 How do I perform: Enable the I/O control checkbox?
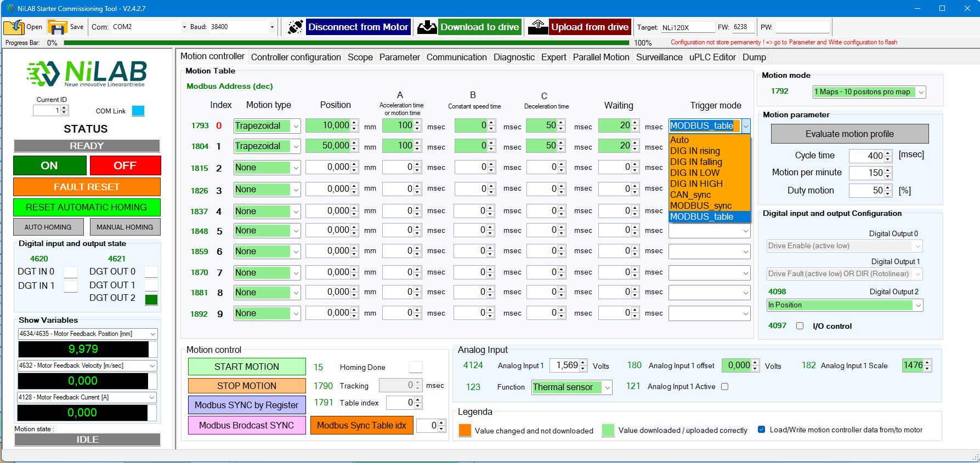click(800, 326)
